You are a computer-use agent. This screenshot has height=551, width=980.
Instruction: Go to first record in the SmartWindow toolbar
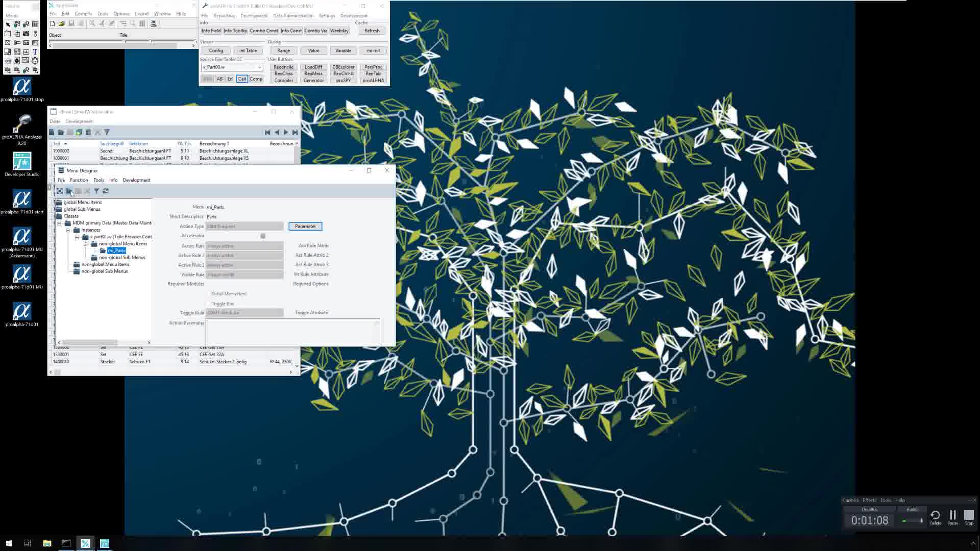(267, 132)
